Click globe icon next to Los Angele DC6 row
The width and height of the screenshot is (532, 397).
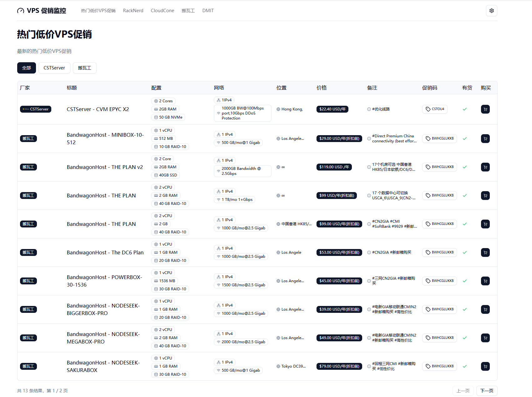tap(278, 252)
